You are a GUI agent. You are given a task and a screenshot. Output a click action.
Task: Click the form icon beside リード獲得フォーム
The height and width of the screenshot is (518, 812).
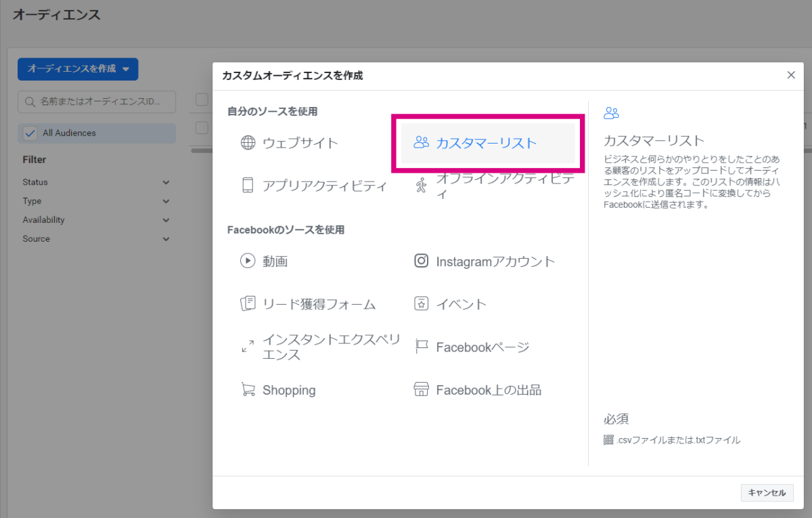[x=248, y=303]
